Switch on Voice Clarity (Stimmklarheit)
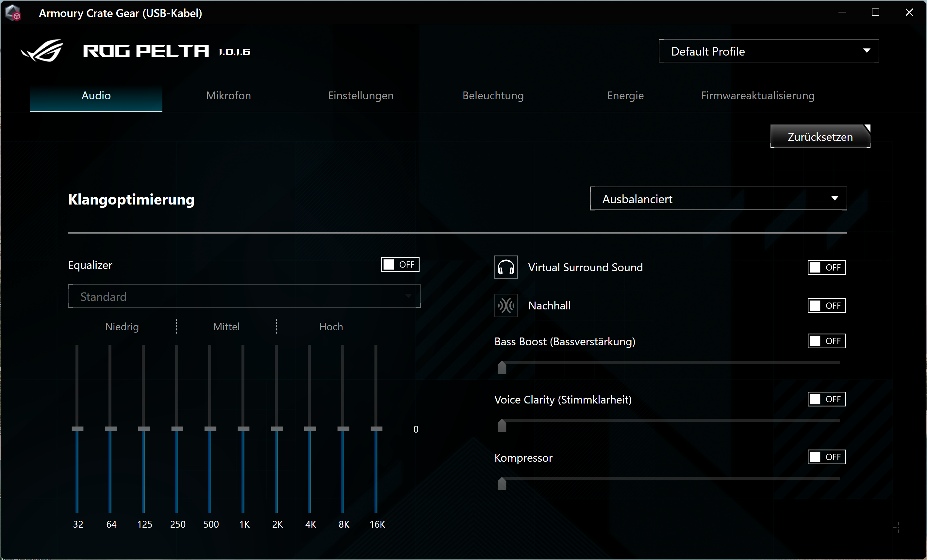 tap(827, 399)
